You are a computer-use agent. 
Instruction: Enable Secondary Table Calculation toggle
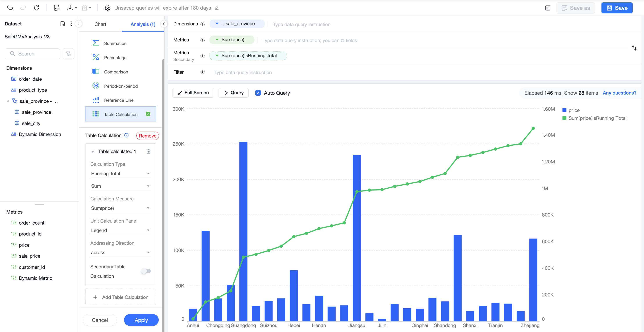(x=146, y=271)
